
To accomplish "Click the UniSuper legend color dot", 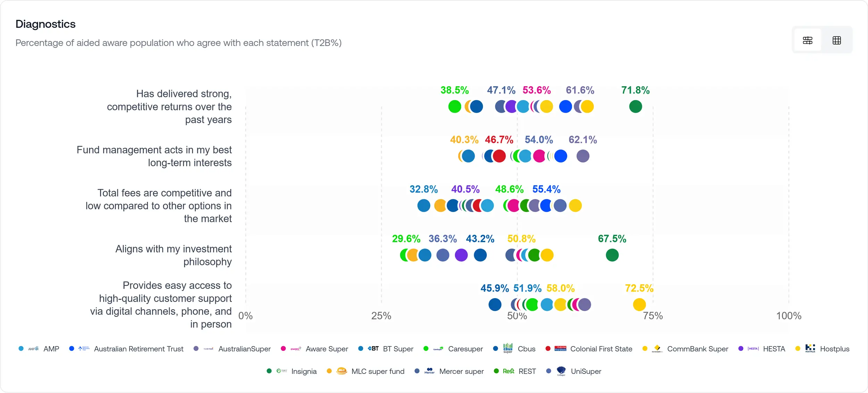I will pos(549,371).
